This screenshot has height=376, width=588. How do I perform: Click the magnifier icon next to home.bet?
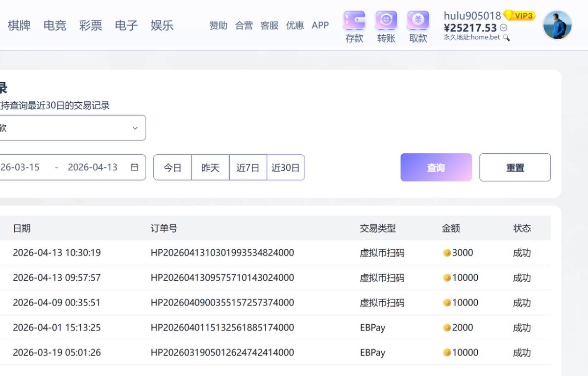coord(506,37)
